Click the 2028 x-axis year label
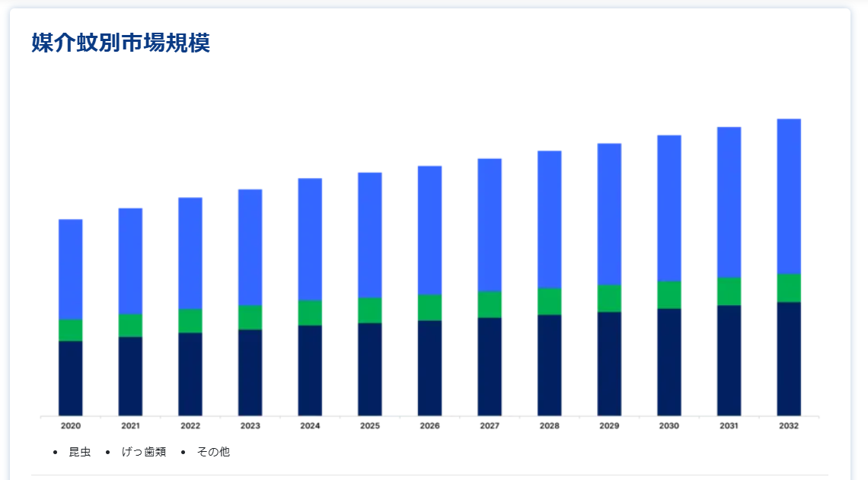 [x=549, y=426]
